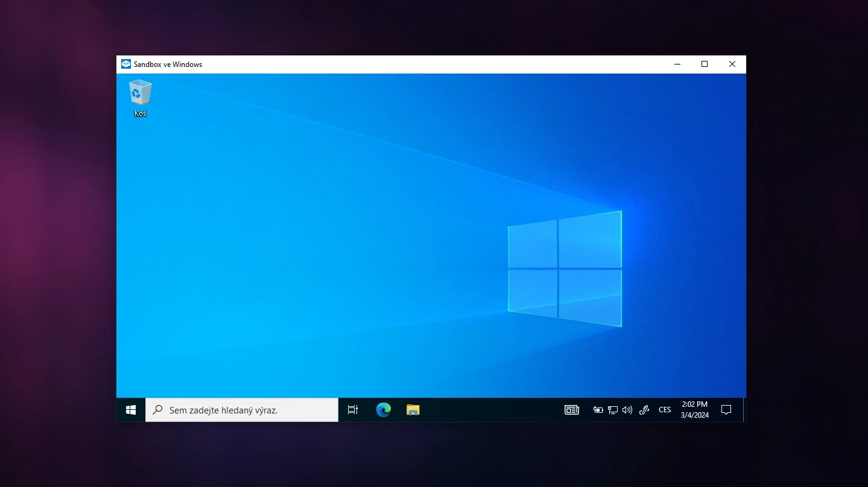
Task: Open File Explorer from the taskbar
Action: click(x=413, y=410)
